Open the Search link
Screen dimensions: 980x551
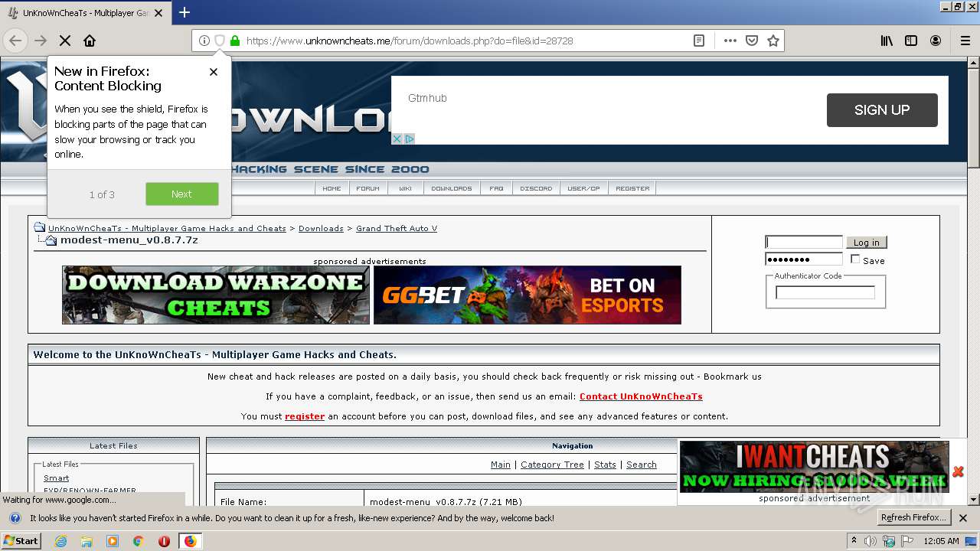coord(642,465)
